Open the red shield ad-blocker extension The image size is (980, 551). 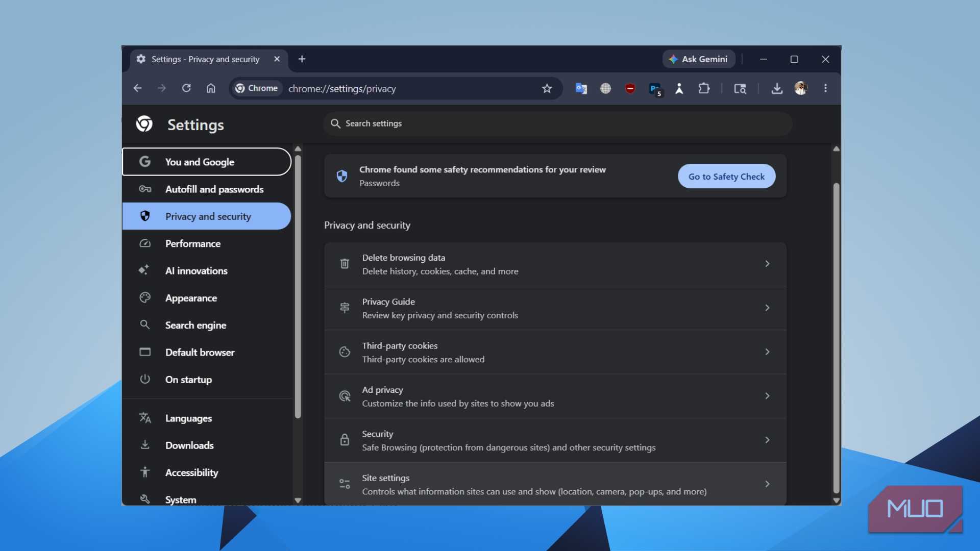630,88
